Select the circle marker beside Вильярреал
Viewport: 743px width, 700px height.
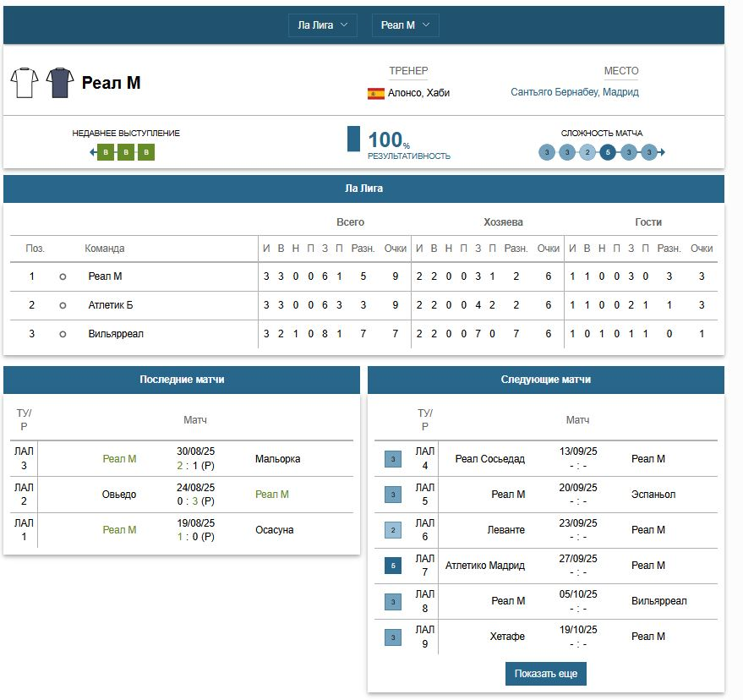pyautogui.click(x=63, y=334)
